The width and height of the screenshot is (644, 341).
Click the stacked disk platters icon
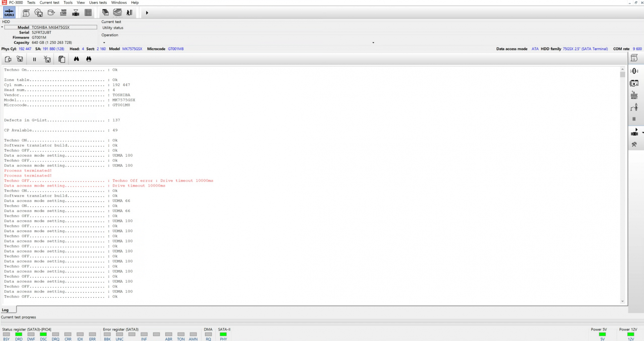pyautogui.click(x=117, y=13)
